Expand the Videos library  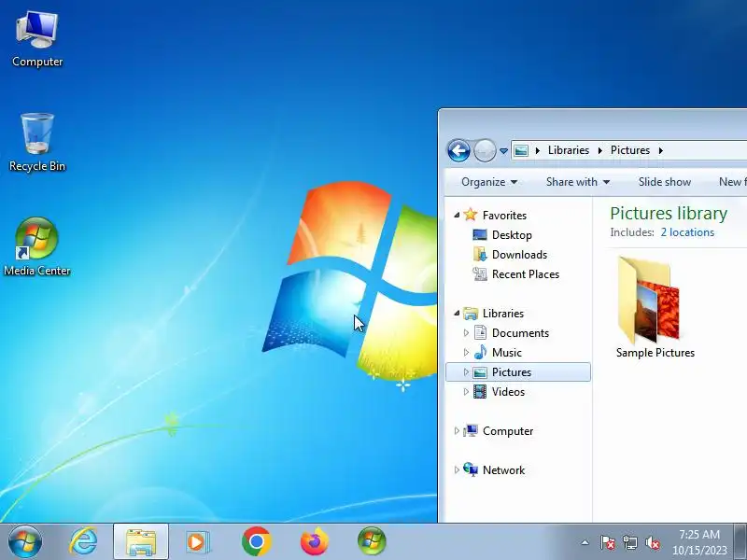(x=466, y=391)
